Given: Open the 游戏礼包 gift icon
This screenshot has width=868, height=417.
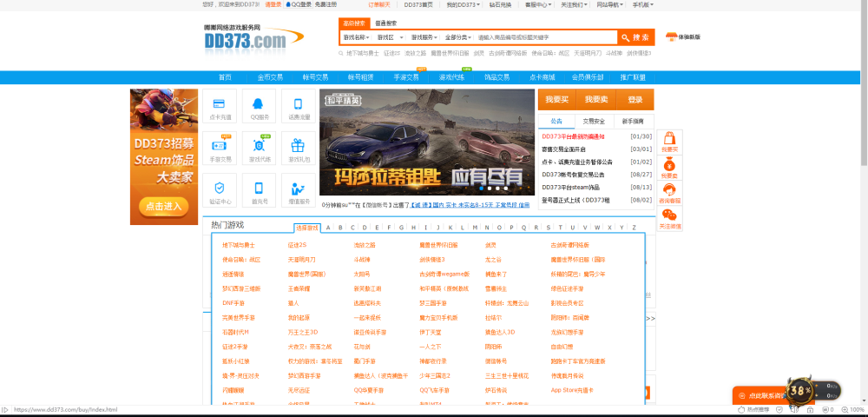Looking at the screenshot, I should [299, 148].
